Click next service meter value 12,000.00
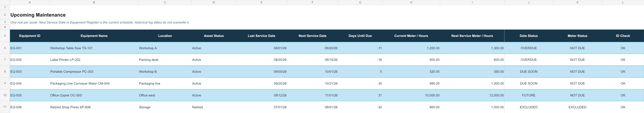 tap(472, 95)
